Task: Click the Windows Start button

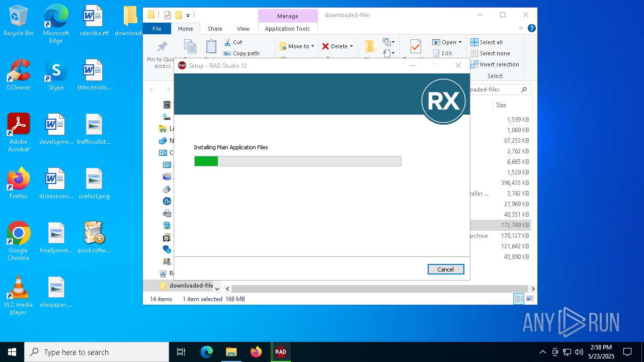Action: point(12,352)
